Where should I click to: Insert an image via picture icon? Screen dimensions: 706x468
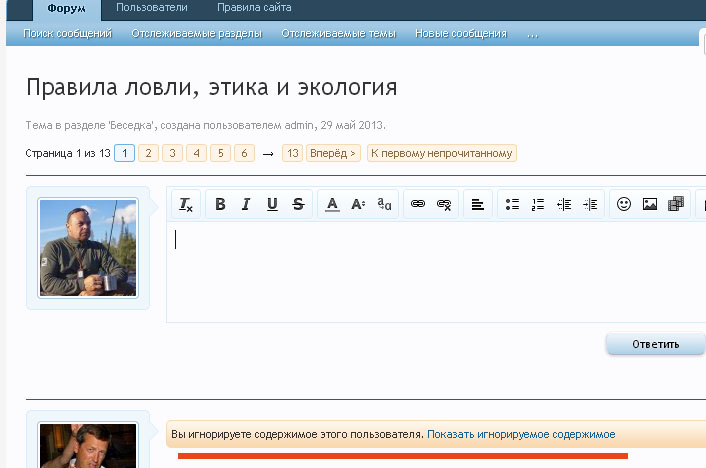coord(650,204)
